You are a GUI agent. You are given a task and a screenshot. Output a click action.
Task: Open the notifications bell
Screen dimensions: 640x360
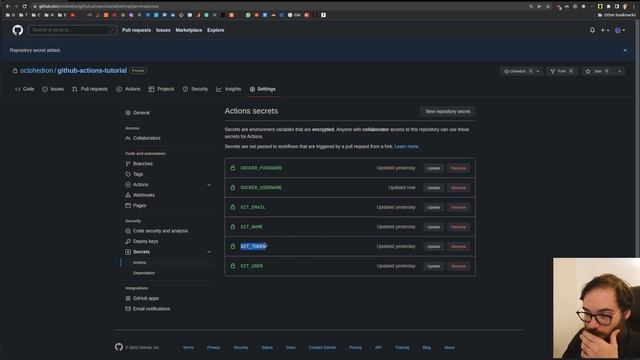592,30
